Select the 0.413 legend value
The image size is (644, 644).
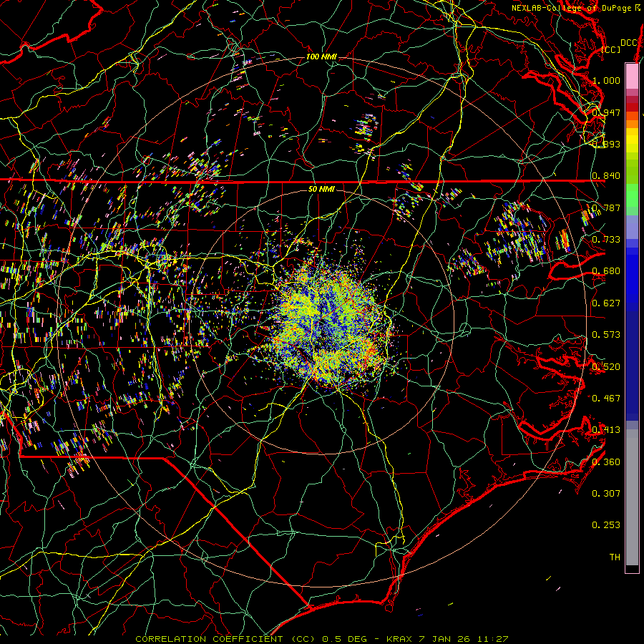pos(606,429)
